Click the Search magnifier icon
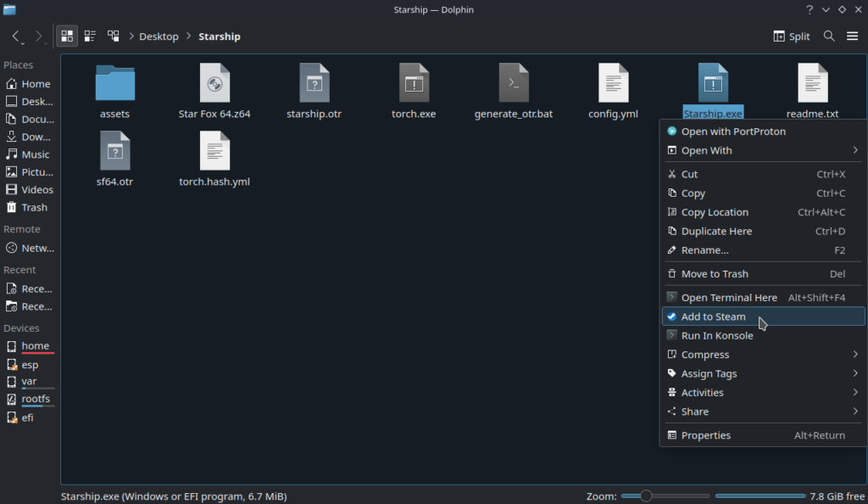 [x=829, y=36]
